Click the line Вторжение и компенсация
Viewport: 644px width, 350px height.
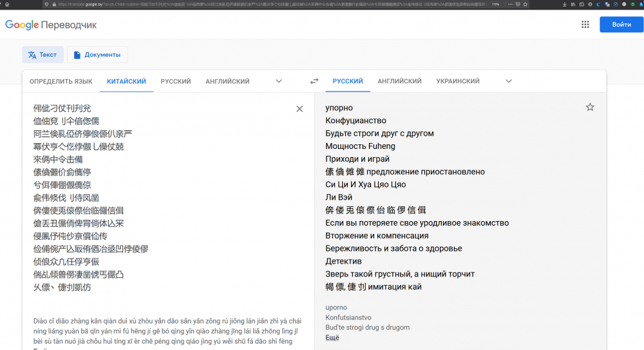[377, 236]
